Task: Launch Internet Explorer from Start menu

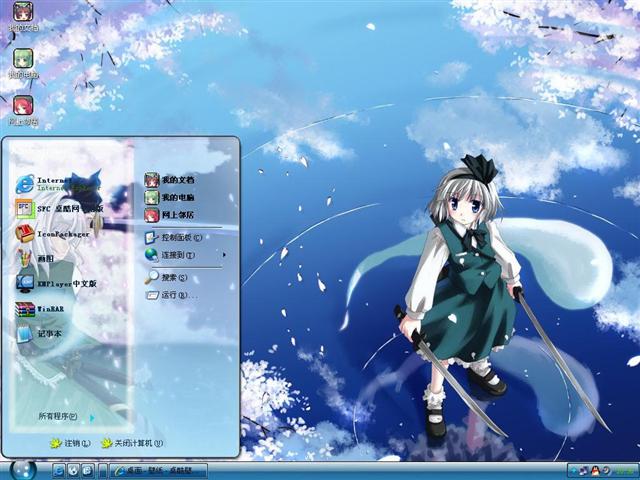Action: (57, 184)
